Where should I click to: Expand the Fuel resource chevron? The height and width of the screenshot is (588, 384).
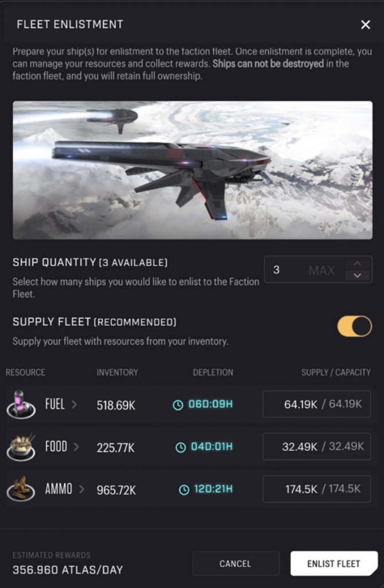[74, 404]
